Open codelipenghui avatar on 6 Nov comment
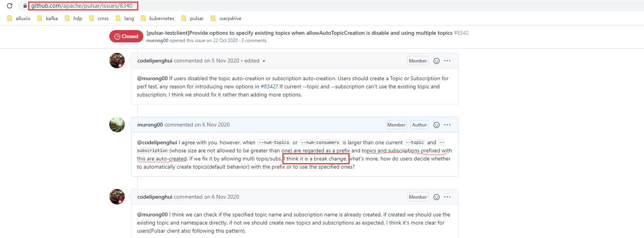The width and height of the screenshot is (644, 238). (x=117, y=197)
